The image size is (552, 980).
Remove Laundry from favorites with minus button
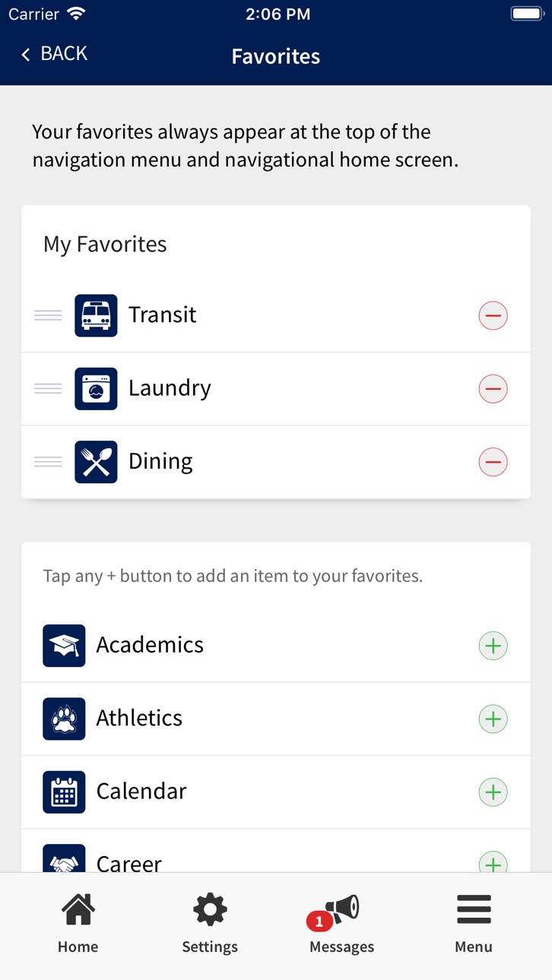point(493,388)
